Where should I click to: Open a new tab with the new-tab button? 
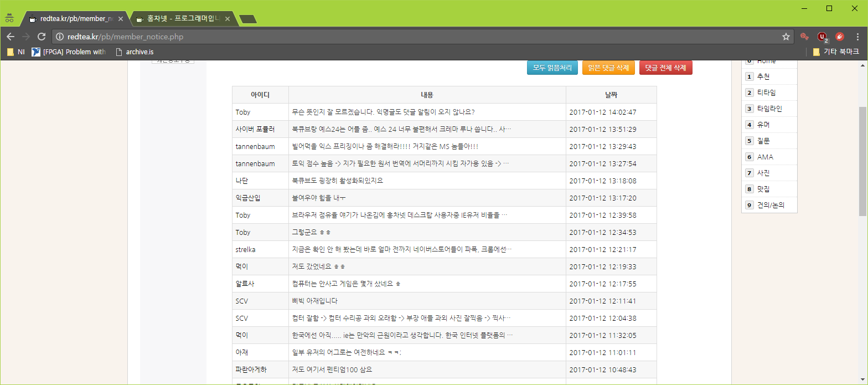pos(248,19)
